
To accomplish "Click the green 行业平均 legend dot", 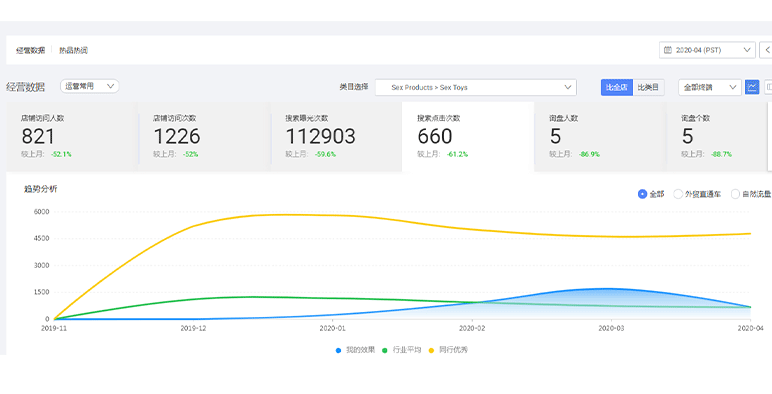I will click(385, 350).
